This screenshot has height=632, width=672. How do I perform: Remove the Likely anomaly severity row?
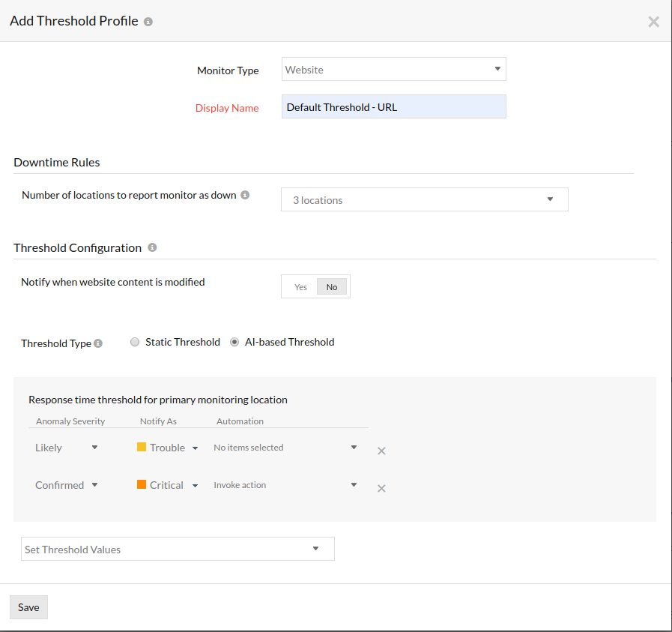(x=381, y=451)
